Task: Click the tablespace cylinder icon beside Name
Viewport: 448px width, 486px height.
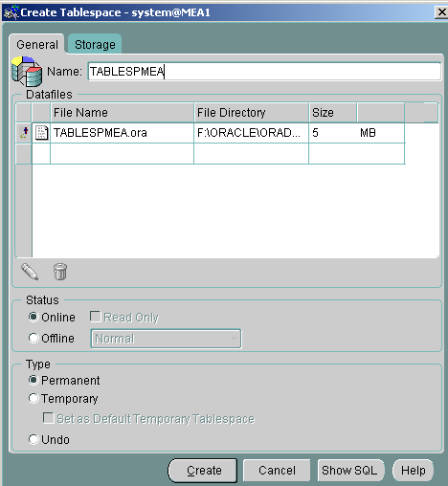Action: pyautogui.click(x=27, y=72)
